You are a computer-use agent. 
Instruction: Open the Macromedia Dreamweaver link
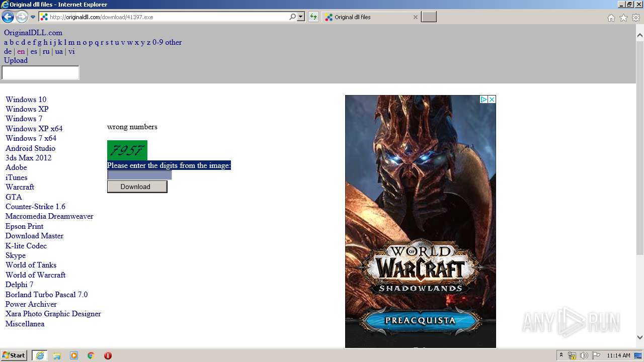pos(49,216)
